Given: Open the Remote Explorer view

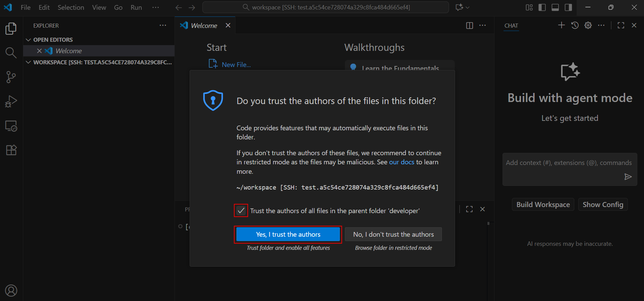Looking at the screenshot, I should pos(11,126).
